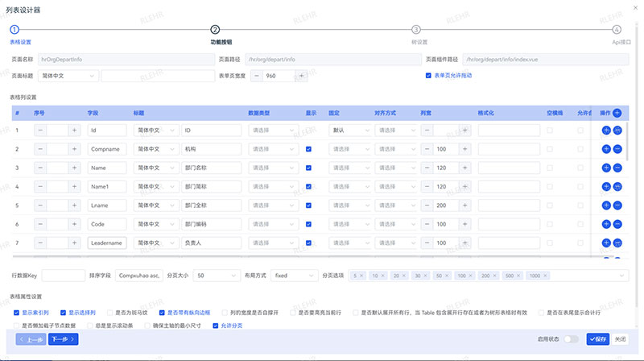The width and height of the screenshot is (644, 361).
Task: Toggle the 表单页允许拖动 checkbox
Action: click(428, 76)
